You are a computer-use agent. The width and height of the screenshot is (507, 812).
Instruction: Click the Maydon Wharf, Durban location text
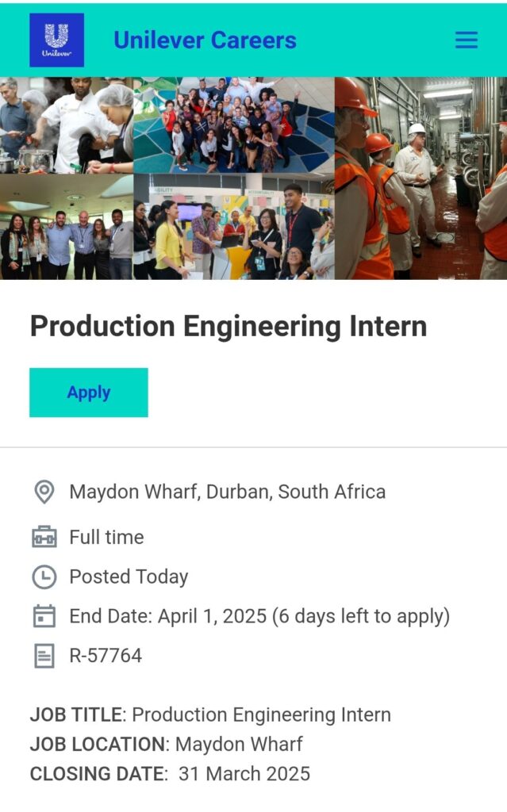(x=228, y=492)
